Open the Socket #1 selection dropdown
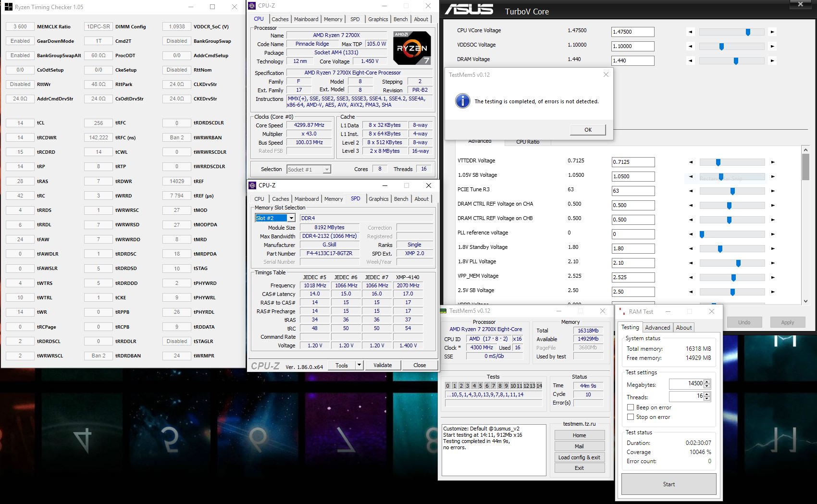817x504 pixels. coord(327,170)
